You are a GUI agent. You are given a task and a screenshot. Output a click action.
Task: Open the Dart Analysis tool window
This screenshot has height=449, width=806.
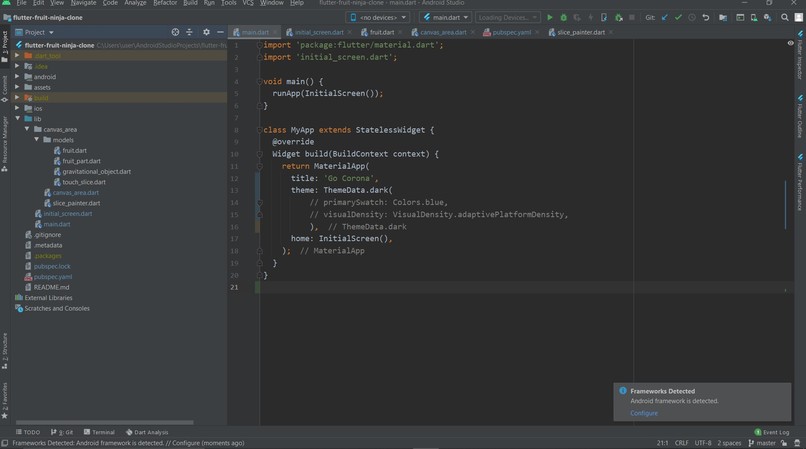click(147, 432)
